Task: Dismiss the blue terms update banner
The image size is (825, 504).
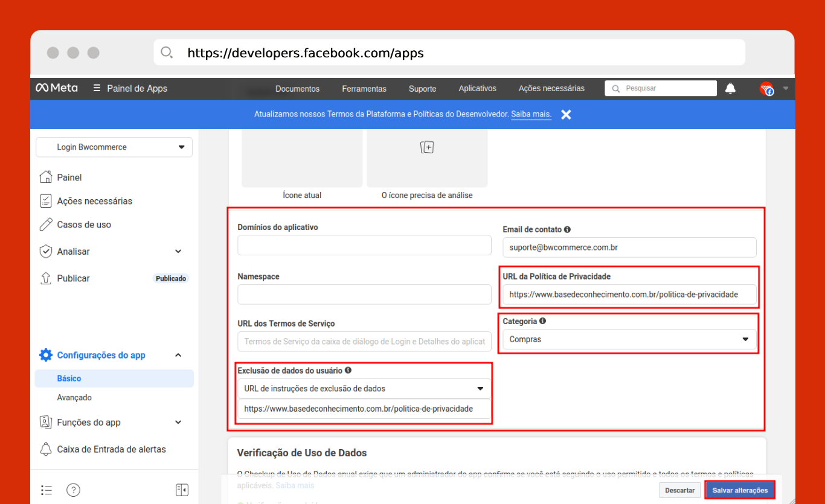Action: tap(566, 114)
